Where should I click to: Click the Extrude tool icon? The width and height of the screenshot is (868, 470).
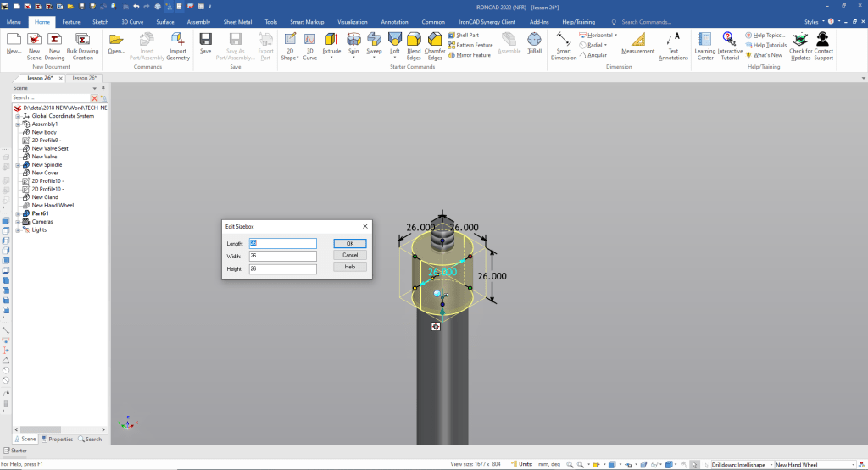click(x=331, y=40)
